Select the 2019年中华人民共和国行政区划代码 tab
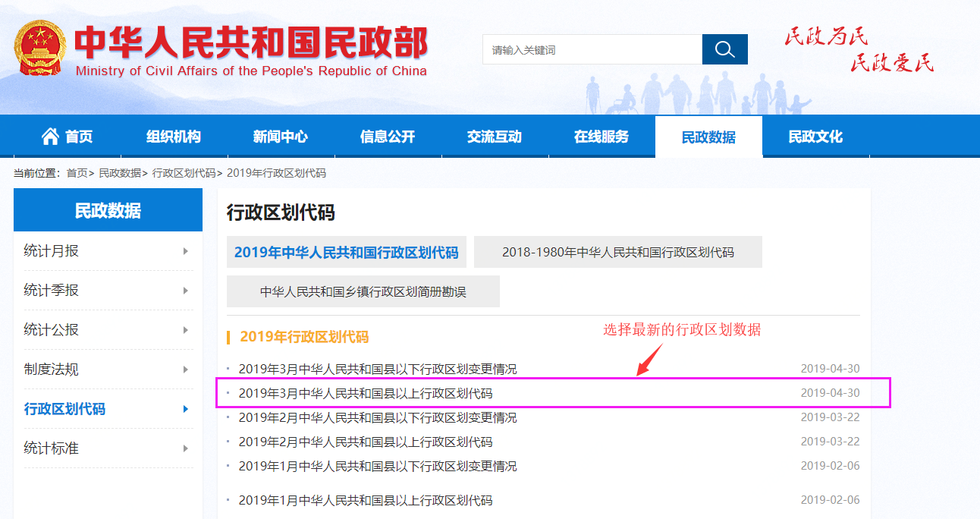The height and width of the screenshot is (519, 980). [347, 252]
